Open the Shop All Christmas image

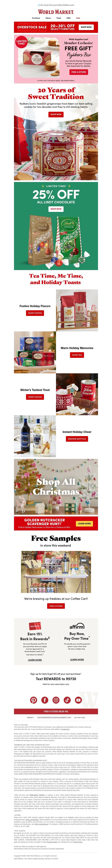click(x=56, y=487)
